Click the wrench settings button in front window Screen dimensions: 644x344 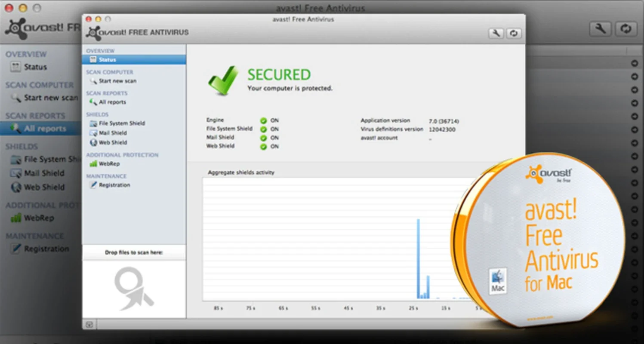tap(496, 33)
